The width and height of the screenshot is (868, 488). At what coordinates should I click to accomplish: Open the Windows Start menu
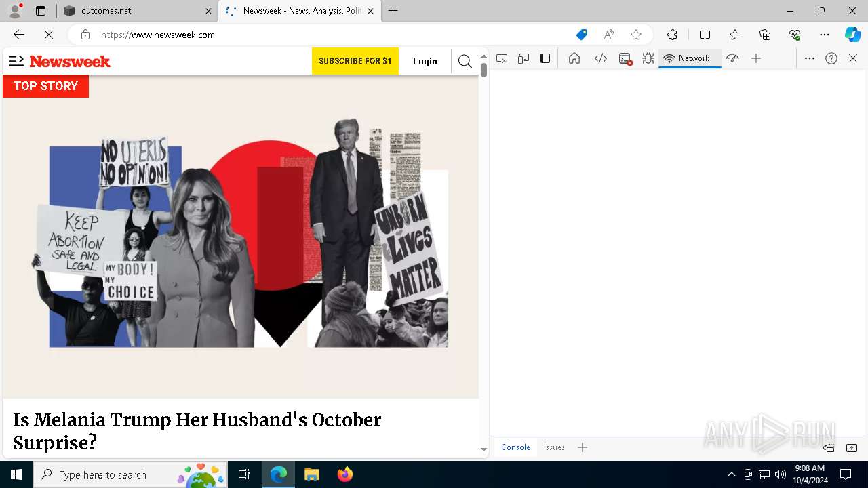[x=16, y=474]
